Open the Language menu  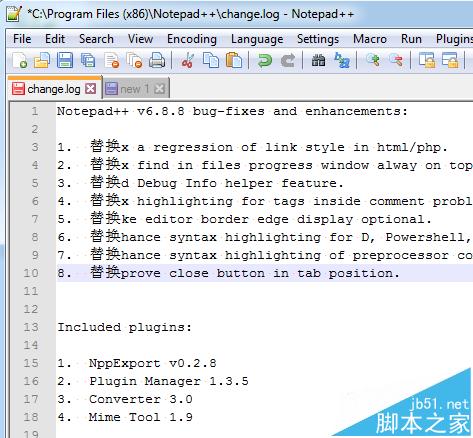click(257, 39)
